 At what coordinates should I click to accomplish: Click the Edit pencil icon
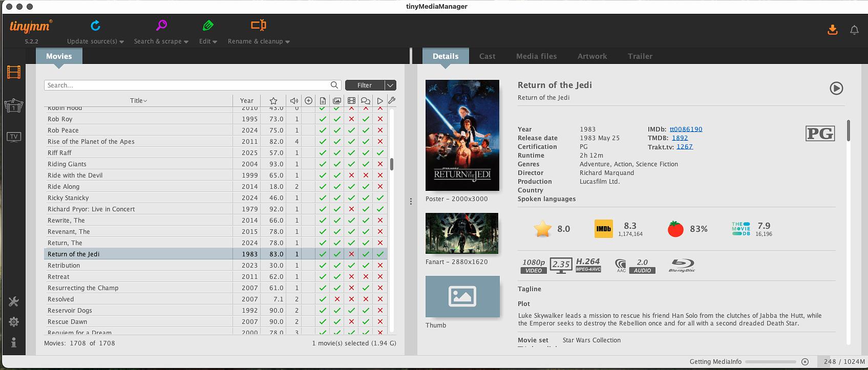tap(208, 26)
